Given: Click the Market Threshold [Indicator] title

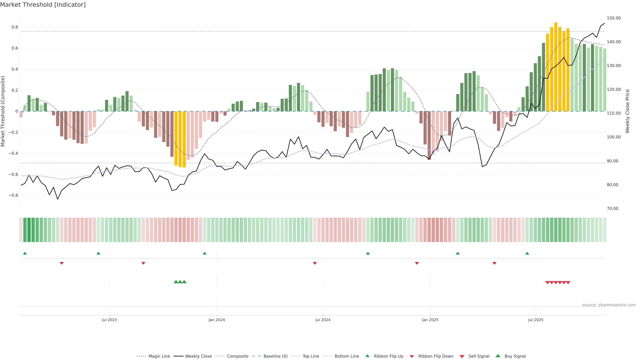Looking at the screenshot, I should 43,5.
